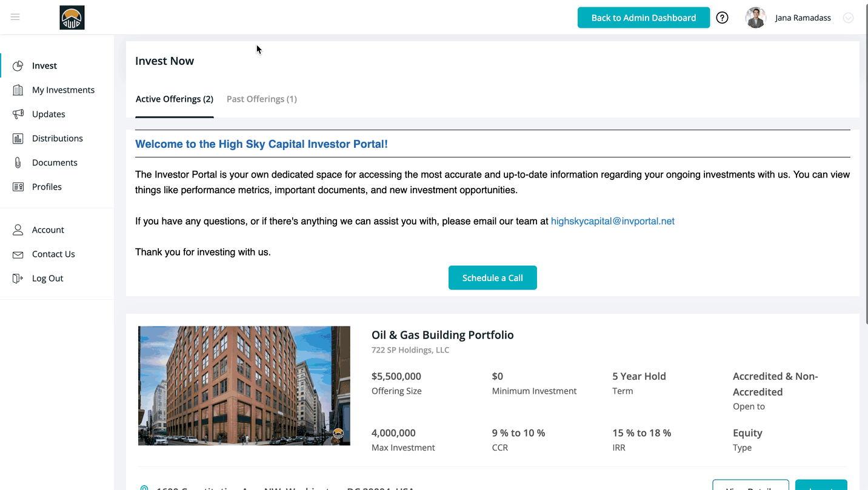Click 722 SP Holdings, LLC text
The height and width of the screenshot is (490, 868).
coord(410,350)
